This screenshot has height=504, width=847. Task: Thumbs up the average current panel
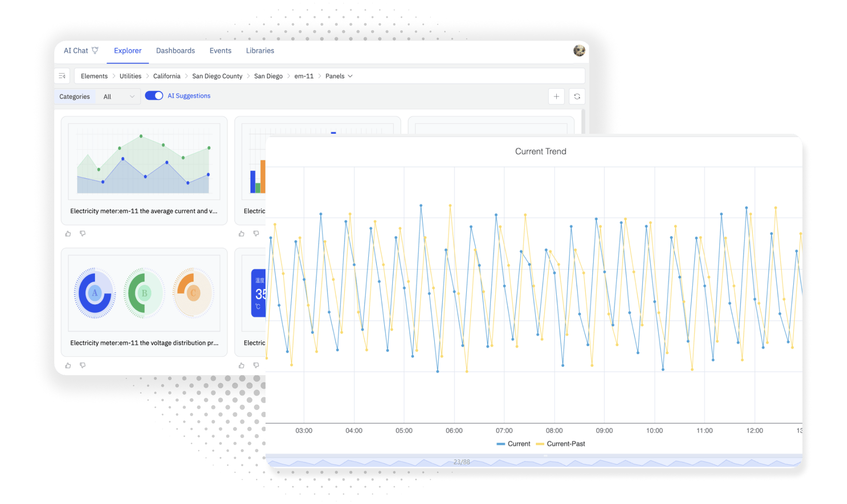(x=68, y=234)
